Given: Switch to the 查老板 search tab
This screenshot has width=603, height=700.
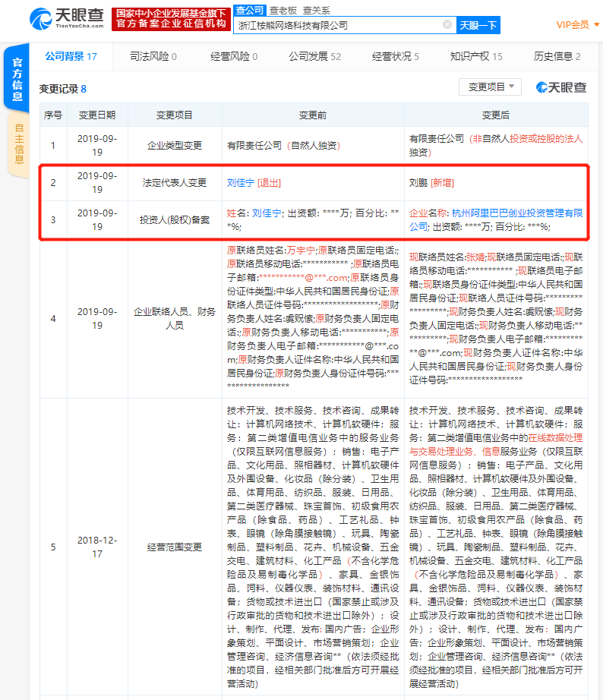Looking at the screenshot, I should point(283,11).
